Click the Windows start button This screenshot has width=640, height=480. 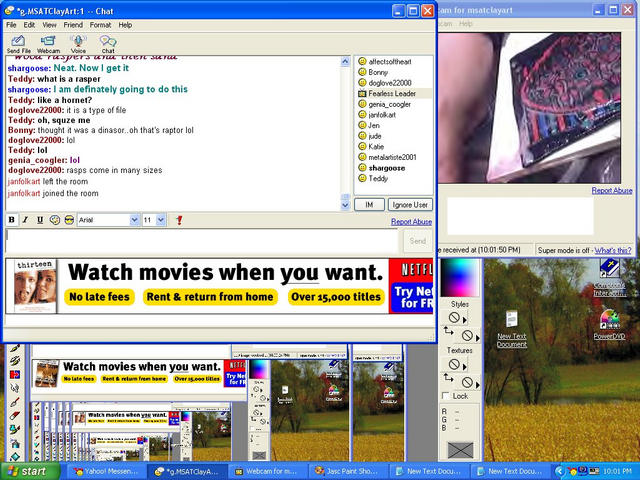point(30,471)
